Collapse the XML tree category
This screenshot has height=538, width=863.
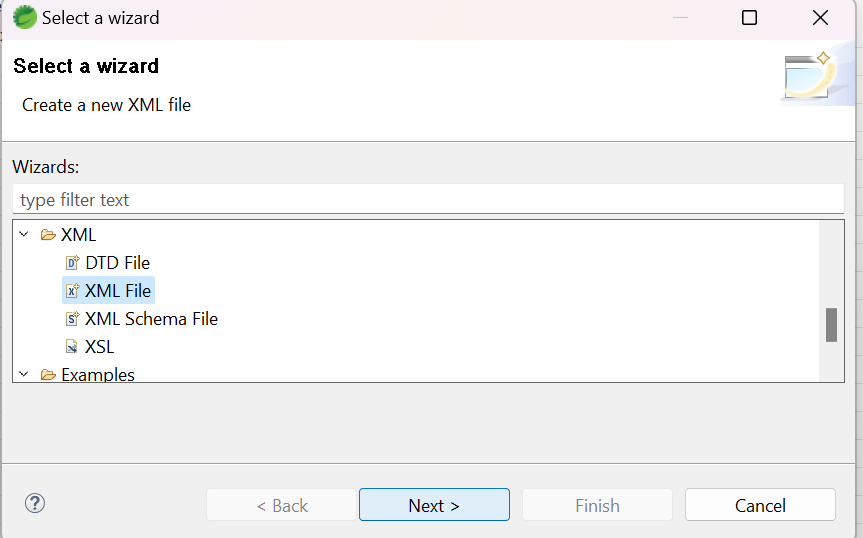pyautogui.click(x=24, y=235)
